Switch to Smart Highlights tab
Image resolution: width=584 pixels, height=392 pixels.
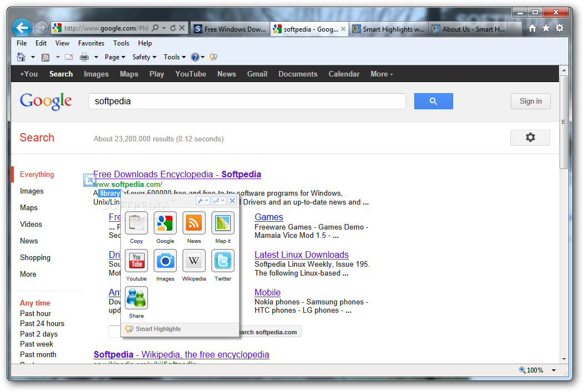click(x=388, y=29)
